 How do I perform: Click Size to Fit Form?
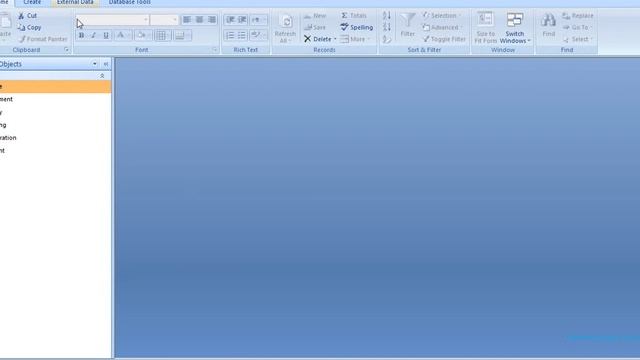coord(485,28)
